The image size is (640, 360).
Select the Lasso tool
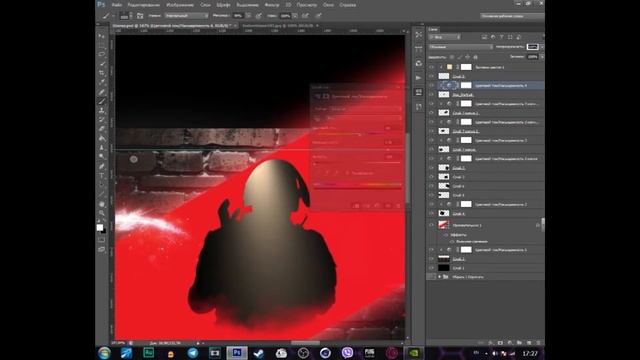102,54
